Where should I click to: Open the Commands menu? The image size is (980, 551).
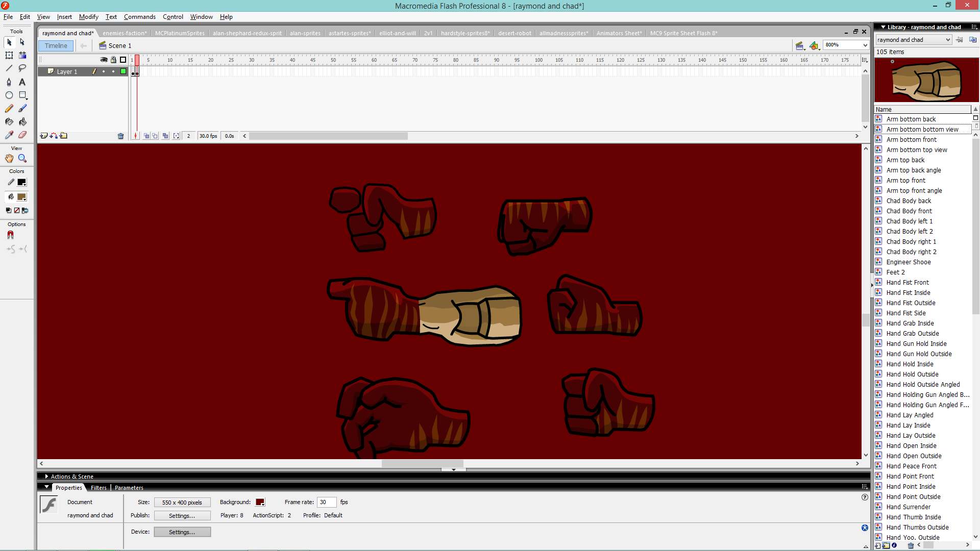[139, 17]
